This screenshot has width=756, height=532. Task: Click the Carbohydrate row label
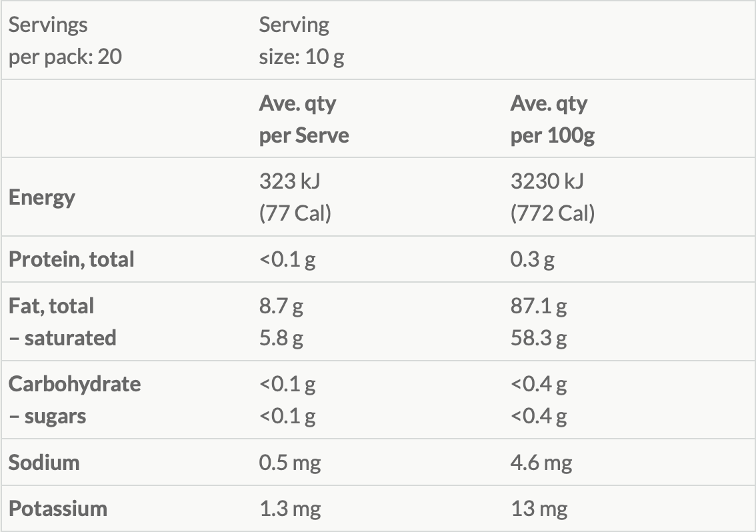click(x=75, y=384)
